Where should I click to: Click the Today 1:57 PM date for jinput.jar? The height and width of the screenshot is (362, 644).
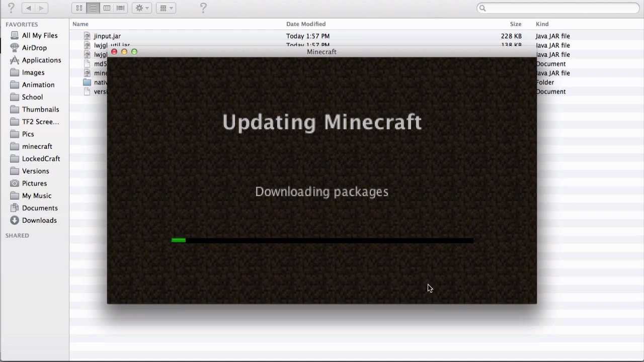[308, 36]
